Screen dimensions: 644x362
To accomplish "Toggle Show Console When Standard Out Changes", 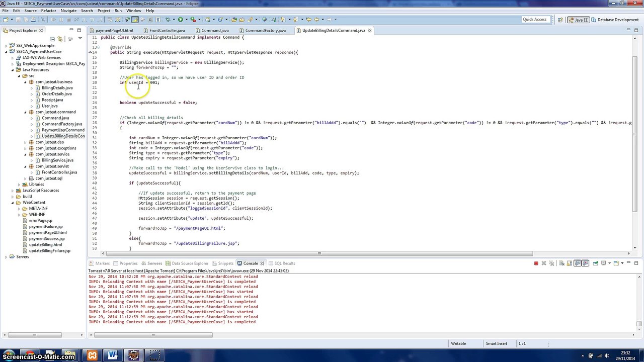I will tap(578, 263).
